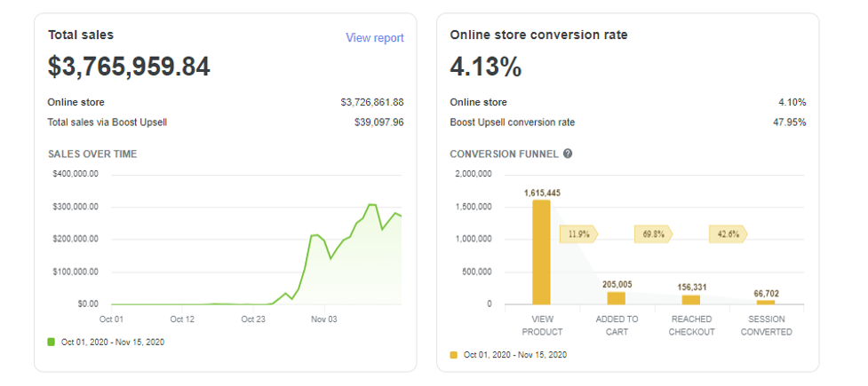Open the View report link
The width and height of the screenshot is (868, 386).
click(375, 37)
